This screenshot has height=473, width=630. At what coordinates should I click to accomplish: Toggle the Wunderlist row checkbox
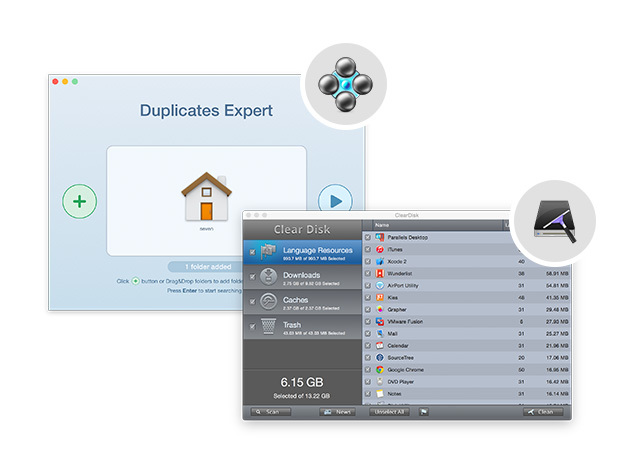pyautogui.click(x=368, y=274)
